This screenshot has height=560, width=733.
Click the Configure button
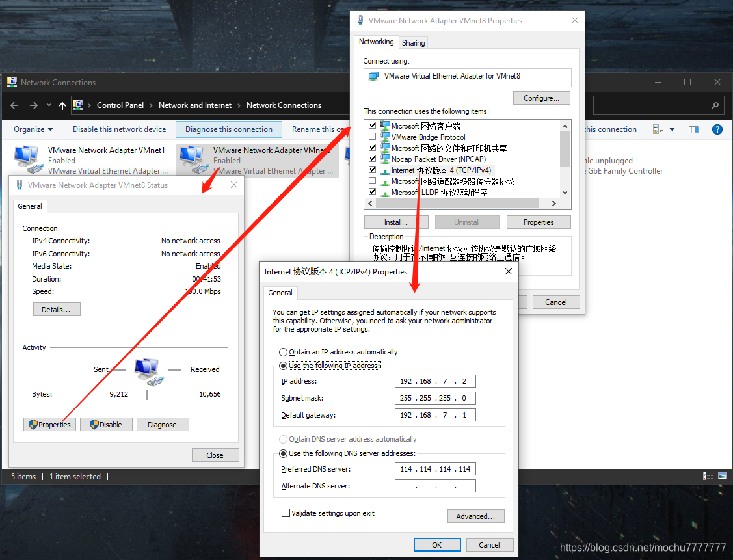coord(541,98)
